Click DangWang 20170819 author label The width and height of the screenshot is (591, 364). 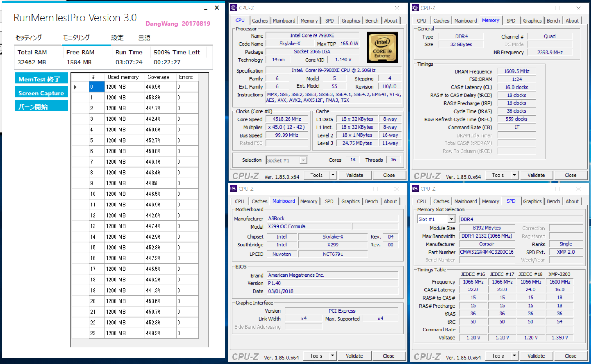pos(178,24)
